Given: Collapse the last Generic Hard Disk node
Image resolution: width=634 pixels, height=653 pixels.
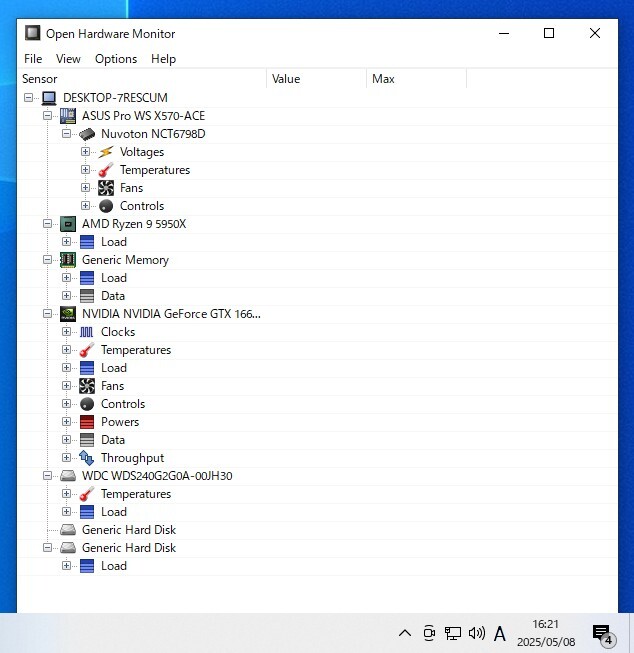Looking at the screenshot, I should click(x=47, y=548).
